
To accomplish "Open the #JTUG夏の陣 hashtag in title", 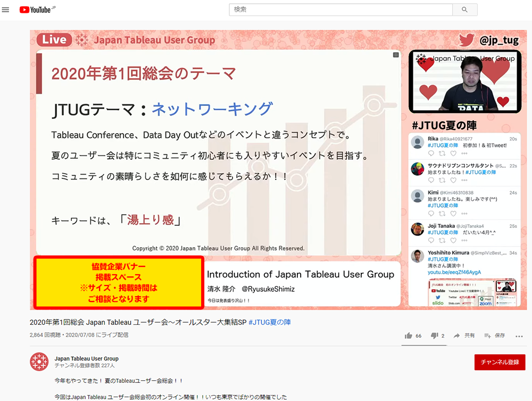I will pos(269,322).
